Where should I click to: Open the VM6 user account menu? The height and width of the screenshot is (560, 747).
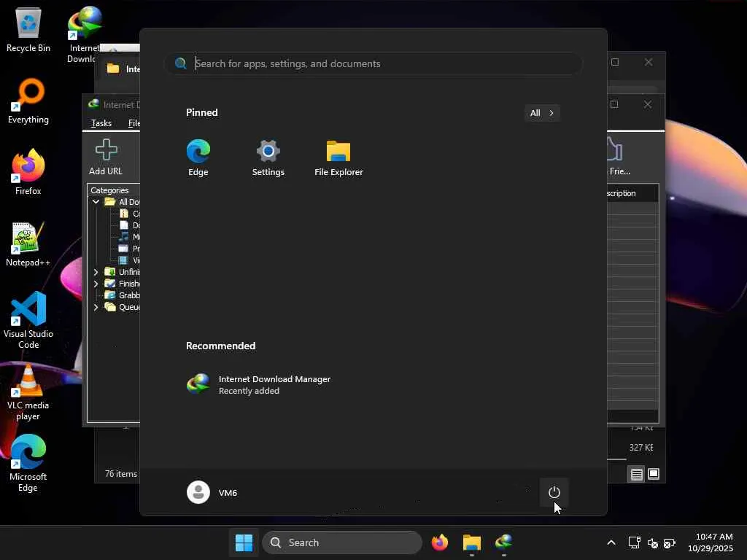click(x=212, y=492)
